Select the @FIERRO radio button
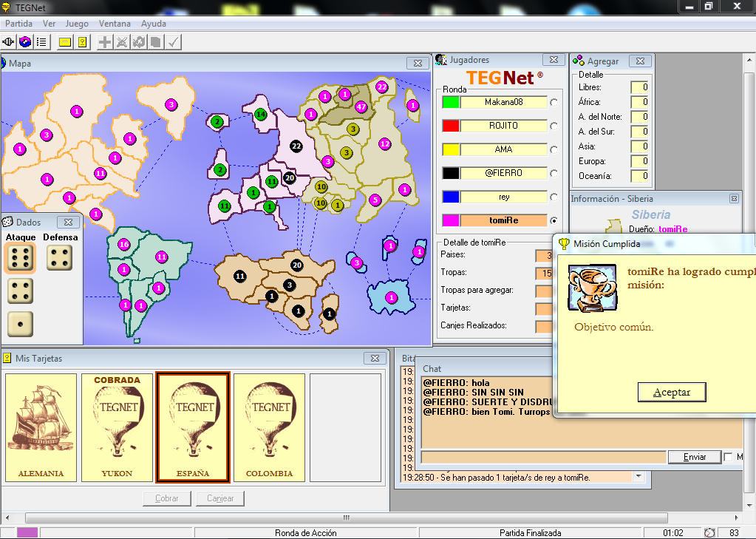The height and width of the screenshot is (539, 756). click(554, 173)
